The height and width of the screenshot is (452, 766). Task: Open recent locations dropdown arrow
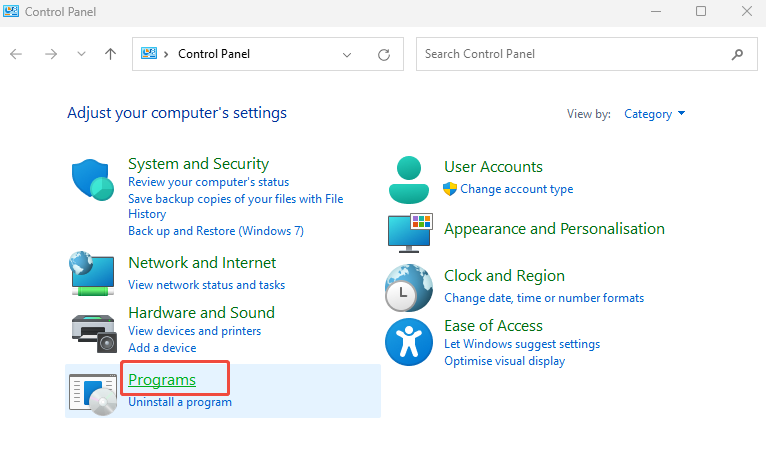tap(81, 54)
